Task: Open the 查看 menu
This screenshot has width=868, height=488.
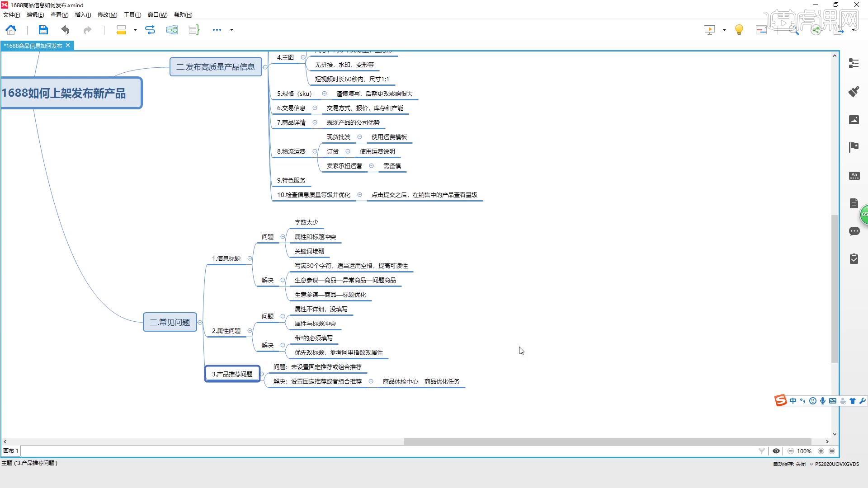Action: click(59, 15)
